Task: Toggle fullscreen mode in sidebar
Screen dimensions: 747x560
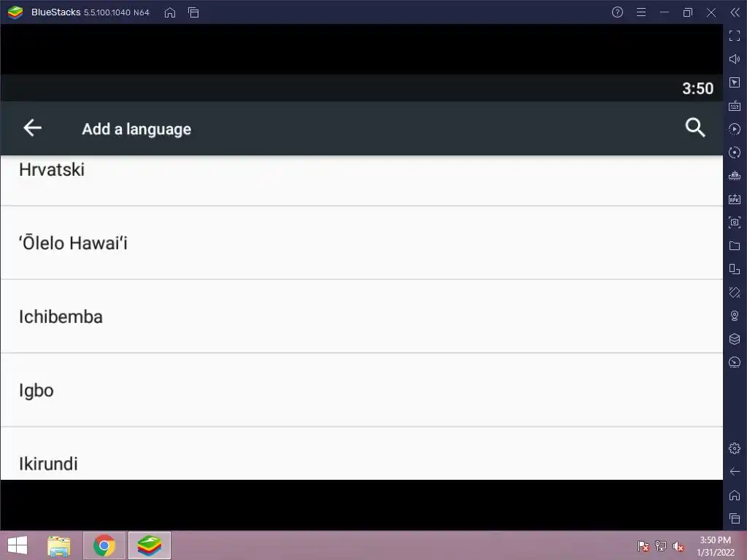Action: click(735, 35)
